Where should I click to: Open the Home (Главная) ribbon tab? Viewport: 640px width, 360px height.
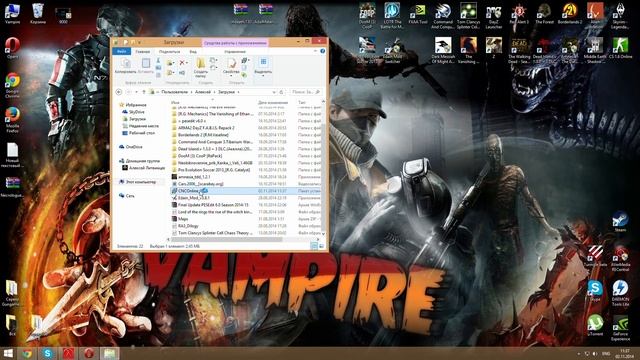142,52
